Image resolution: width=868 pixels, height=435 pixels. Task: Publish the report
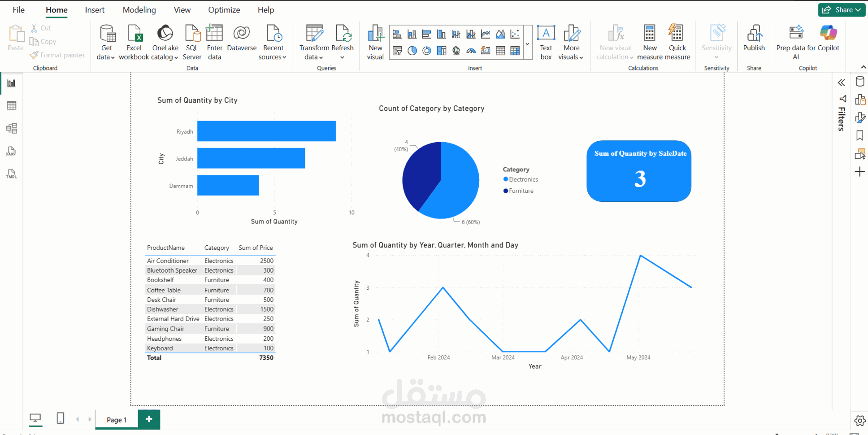754,38
